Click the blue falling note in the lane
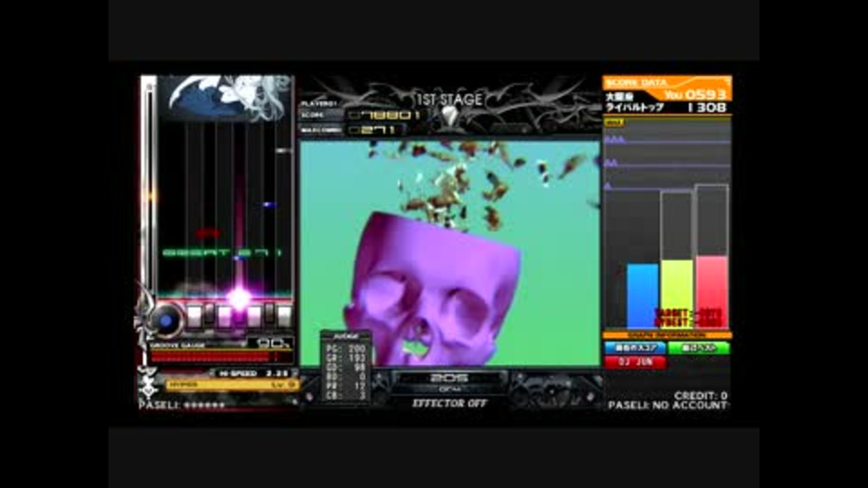The height and width of the screenshot is (488, 868). pyautogui.click(x=269, y=205)
